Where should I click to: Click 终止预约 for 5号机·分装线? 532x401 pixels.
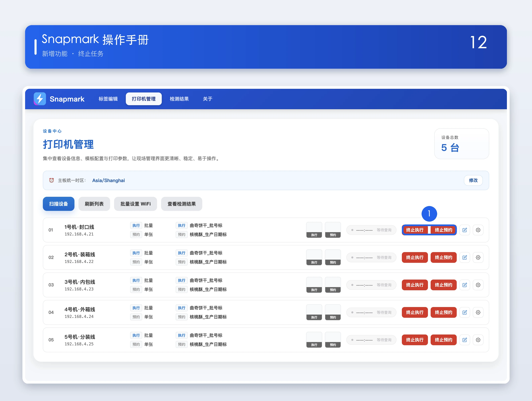[444, 340]
